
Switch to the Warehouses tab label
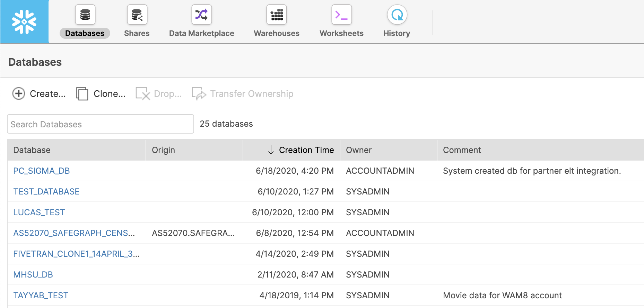pos(276,34)
